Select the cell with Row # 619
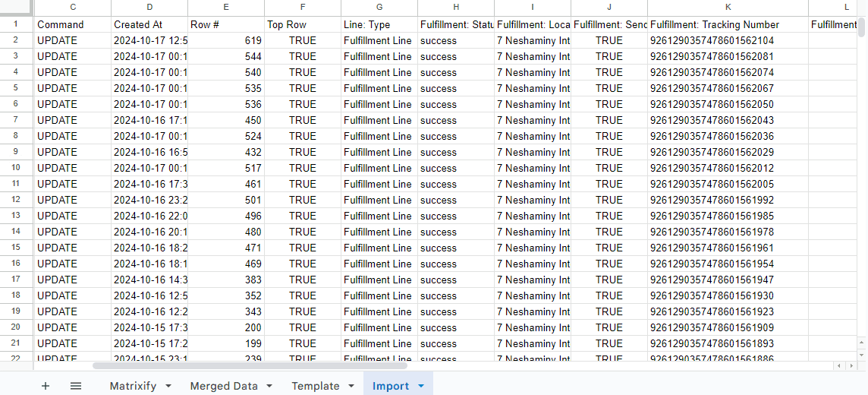The width and height of the screenshot is (868, 395). (x=226, y=40)
